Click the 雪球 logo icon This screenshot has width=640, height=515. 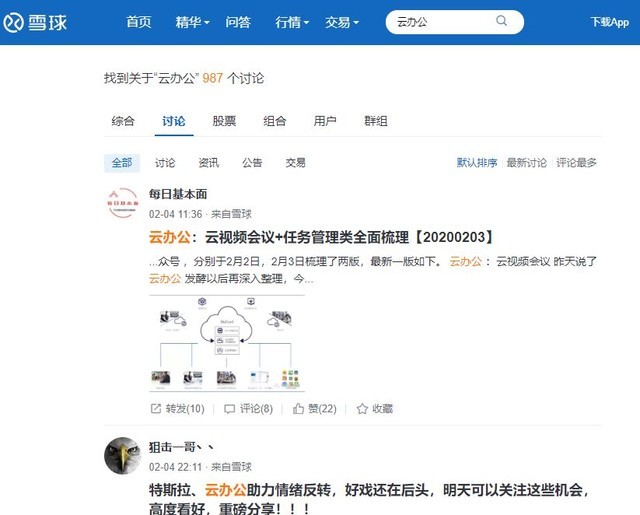coord(14,22)
